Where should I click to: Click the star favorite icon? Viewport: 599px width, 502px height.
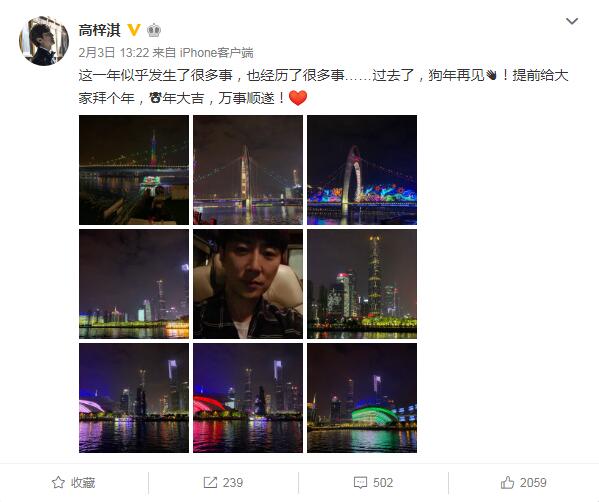click(x=58, y=483)
